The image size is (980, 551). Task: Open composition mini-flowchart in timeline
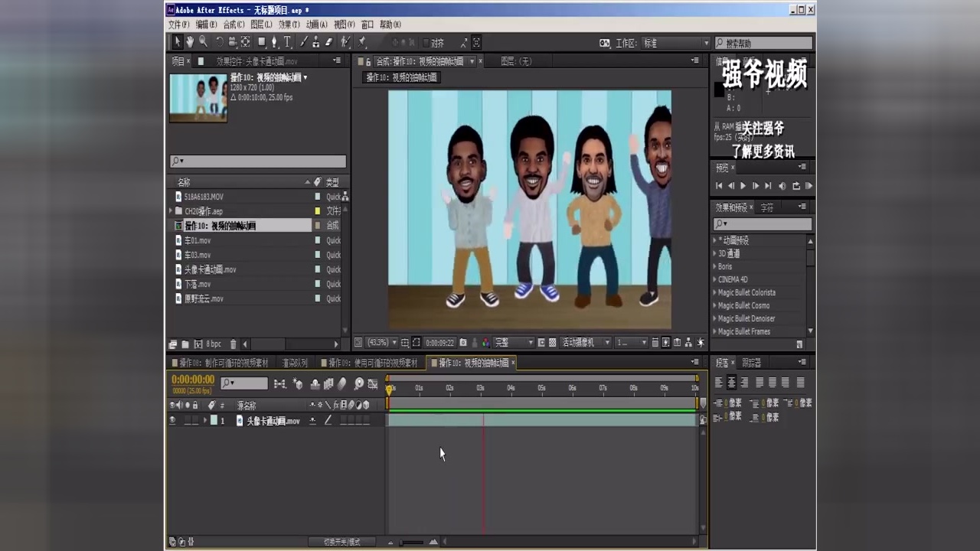[x=280, y=383]
